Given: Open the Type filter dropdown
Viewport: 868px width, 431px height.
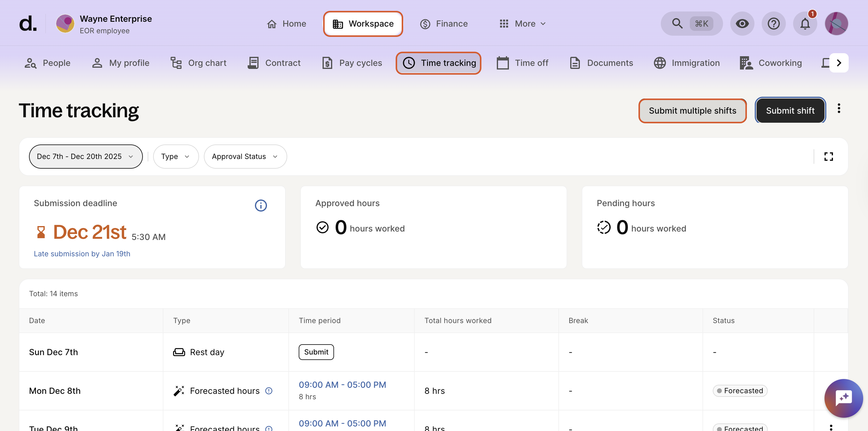Looking at the screenshot, I should (x=175, y=157).
